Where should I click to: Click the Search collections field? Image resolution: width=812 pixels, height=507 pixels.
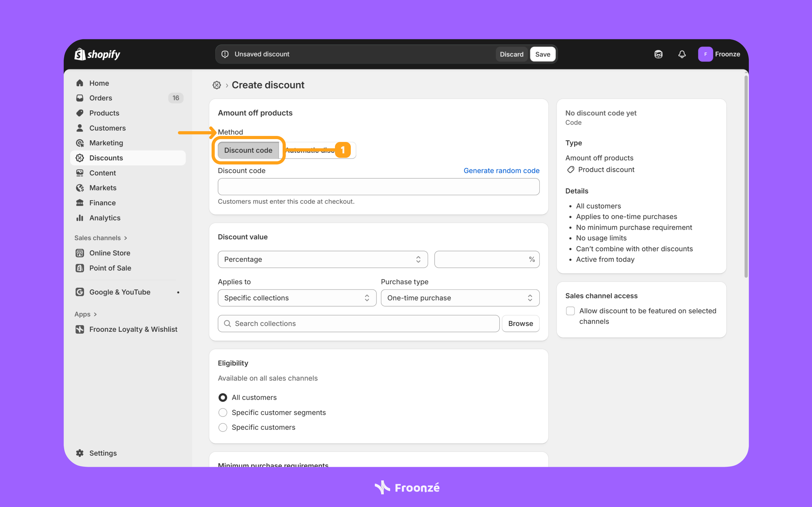pyautogui.click(x=358, y=324)
